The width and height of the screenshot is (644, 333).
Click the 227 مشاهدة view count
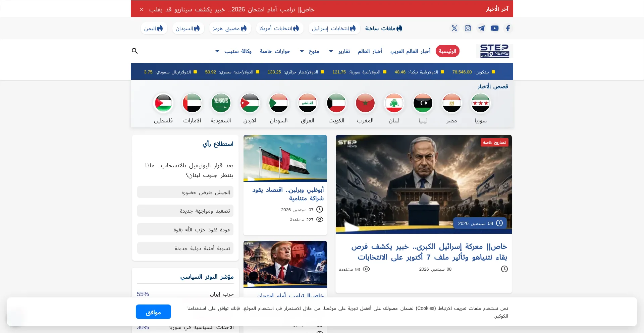click(307, 220)
